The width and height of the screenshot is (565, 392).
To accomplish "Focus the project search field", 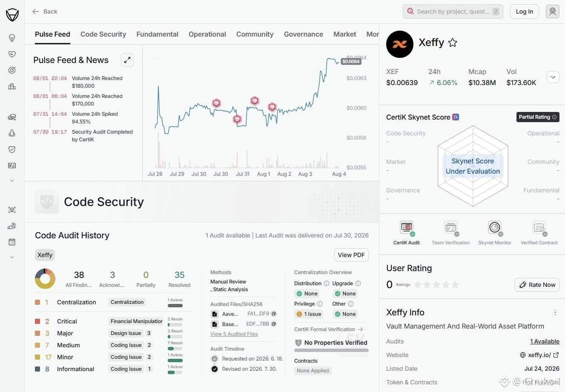I will coord(453,11).
